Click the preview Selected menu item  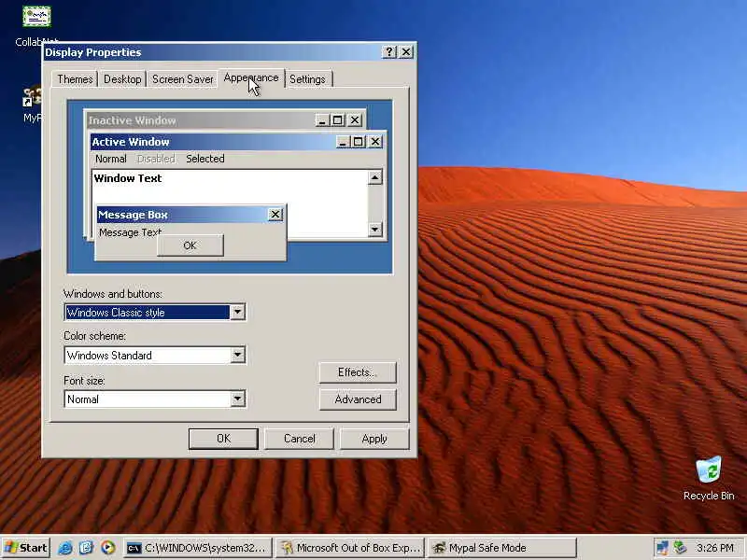tap(205, 159)
